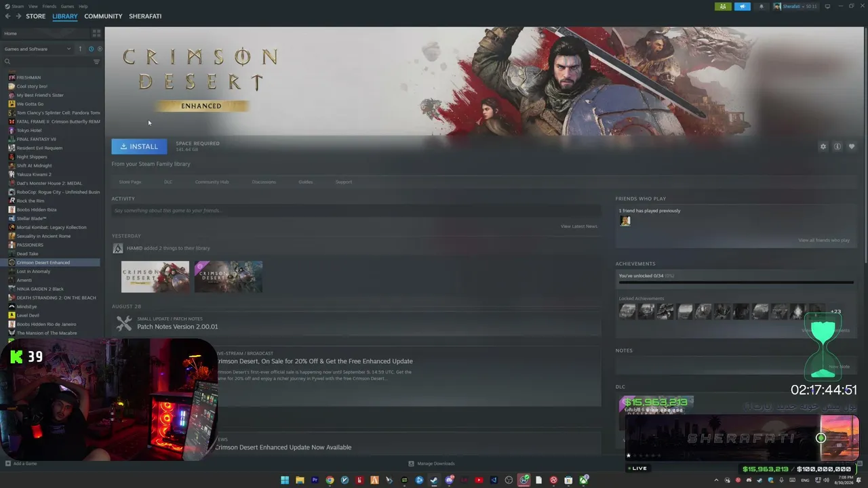
Task: Select Lost in Anomaly in library list
Action: click(33, 271)
